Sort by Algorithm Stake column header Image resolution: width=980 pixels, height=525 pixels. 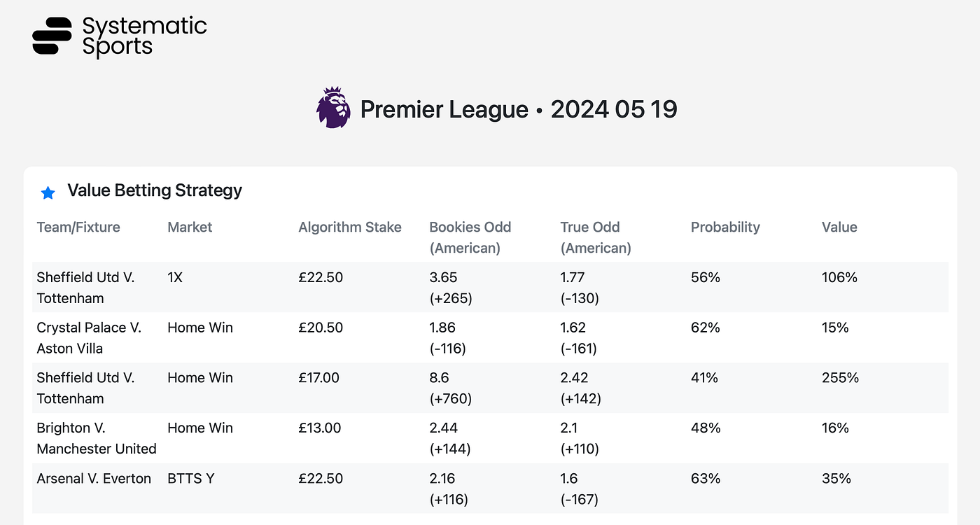350,227
